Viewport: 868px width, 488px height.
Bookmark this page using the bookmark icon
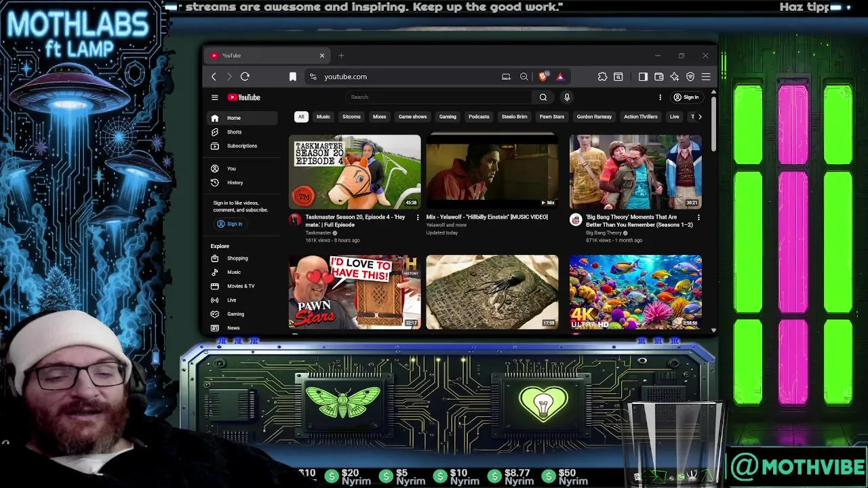(x=293, y=77)
